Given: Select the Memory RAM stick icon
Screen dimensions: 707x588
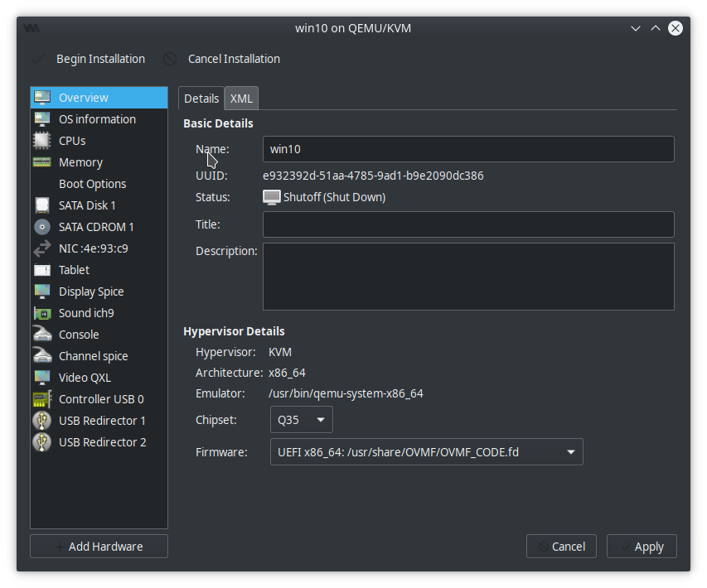Looking at the screenshot, I should (42, 162).
